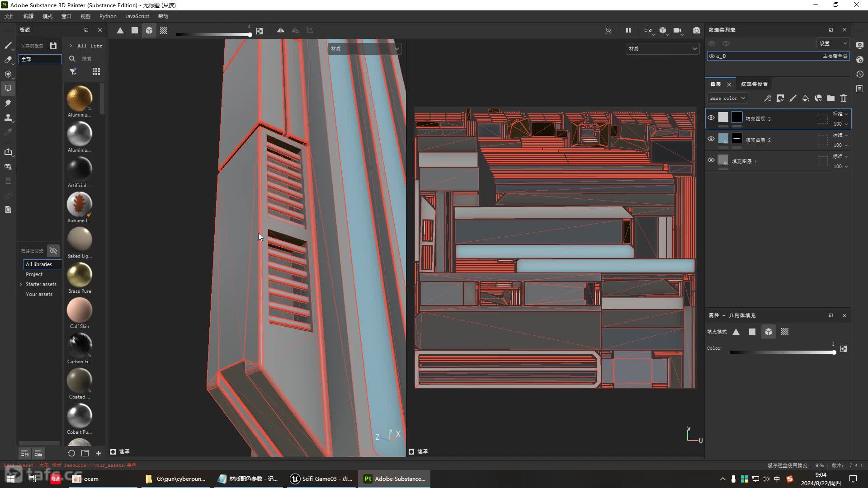Open the camera settings icon

click(x=677, y=30)
